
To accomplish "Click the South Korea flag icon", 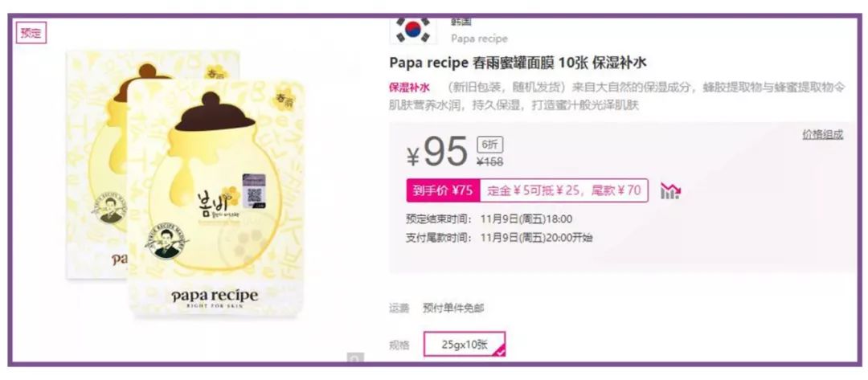I will pyautogui.click(x=413, y=31).
